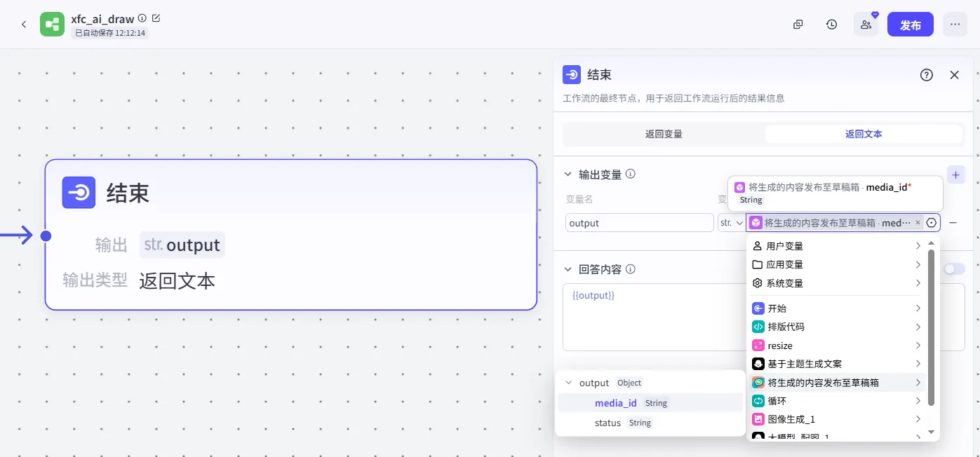
Task: Select the 返回文本 tab
Action: 863,134
